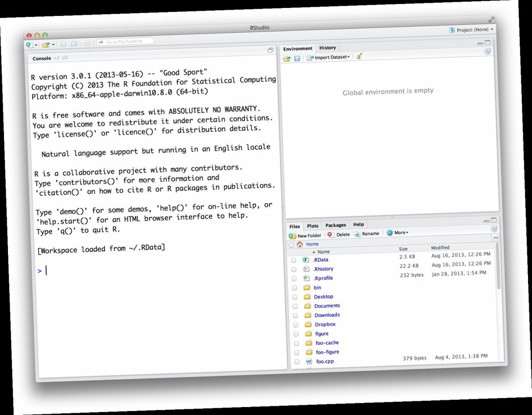The image size is (532, 415).
Task: Refresh the file listing icon
Action: click(494, 229)
